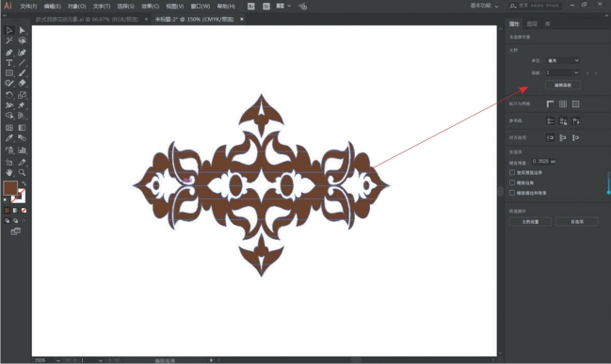The image size is (611, 364).
Task: Pick the Eyedropper tool
Action: [x=9, y=138]
